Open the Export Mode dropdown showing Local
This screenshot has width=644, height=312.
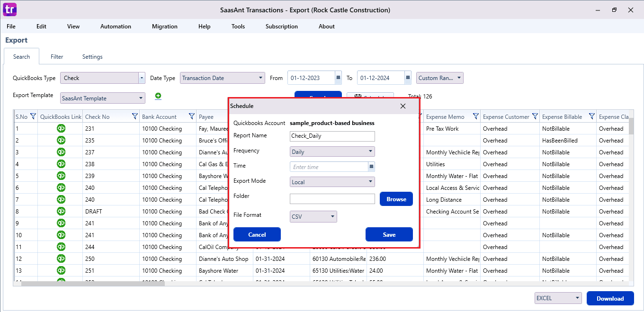pos(332,182)
